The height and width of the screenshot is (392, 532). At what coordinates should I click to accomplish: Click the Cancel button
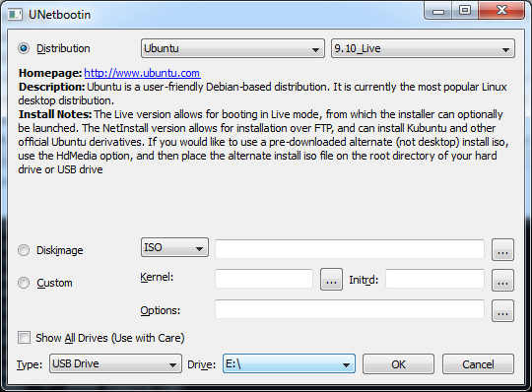tap(478, 363)
